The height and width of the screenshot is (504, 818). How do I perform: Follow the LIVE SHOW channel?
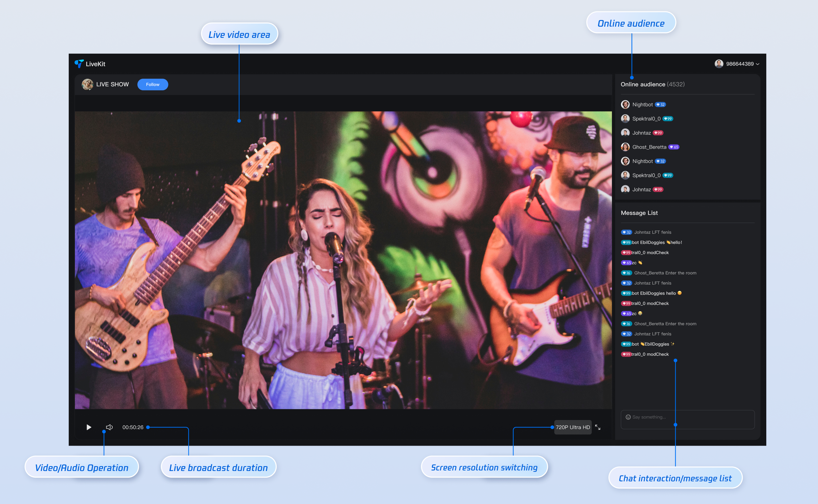[152, 84]
